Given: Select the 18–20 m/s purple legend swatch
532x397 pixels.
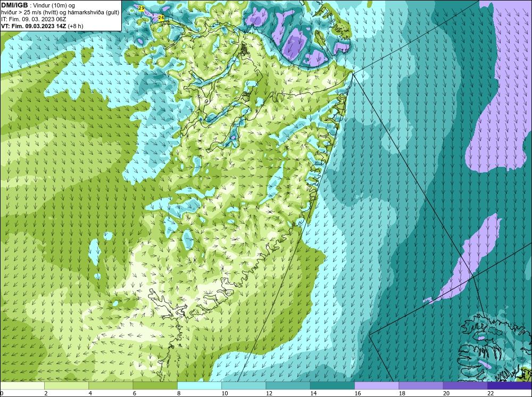Looking at the screenshot, I should (x=421, y=386).
